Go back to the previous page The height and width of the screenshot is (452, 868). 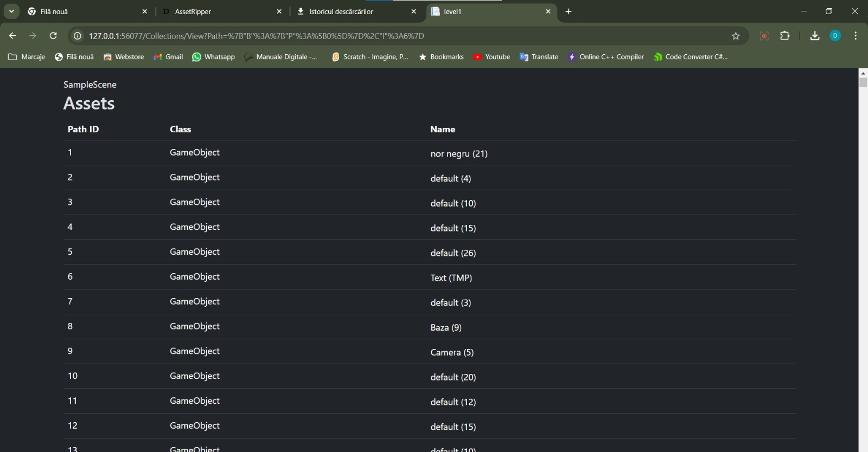[12, 36]
